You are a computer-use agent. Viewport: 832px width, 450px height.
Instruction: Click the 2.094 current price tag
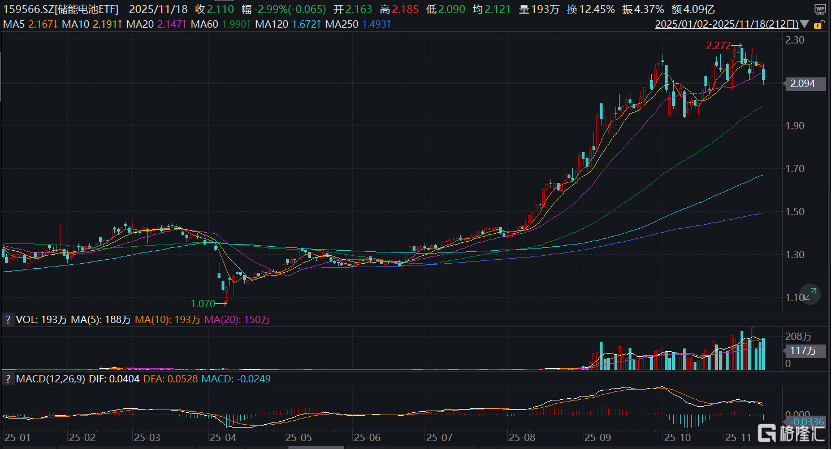tap(801, 83)
